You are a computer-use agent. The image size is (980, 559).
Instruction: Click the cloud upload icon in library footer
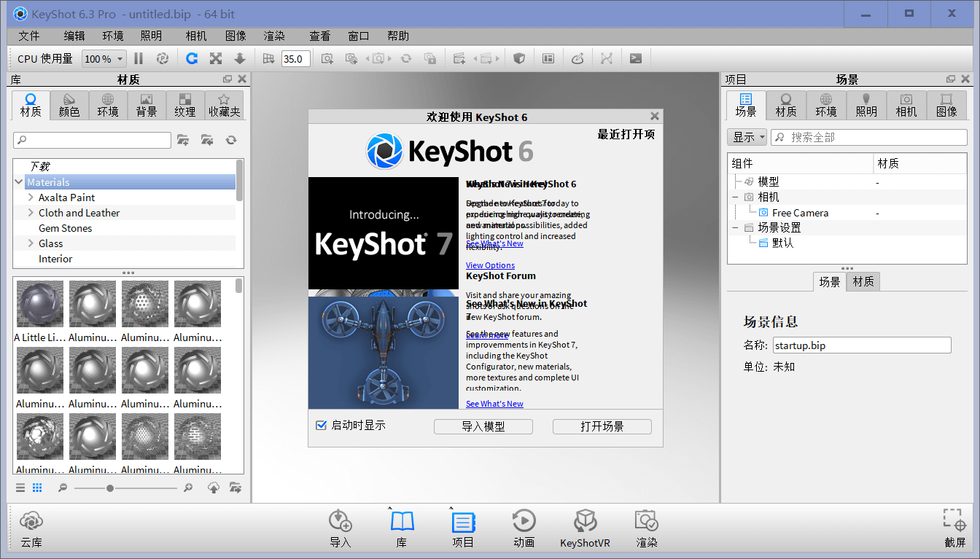pyautogui.click(x=214, y=488)
